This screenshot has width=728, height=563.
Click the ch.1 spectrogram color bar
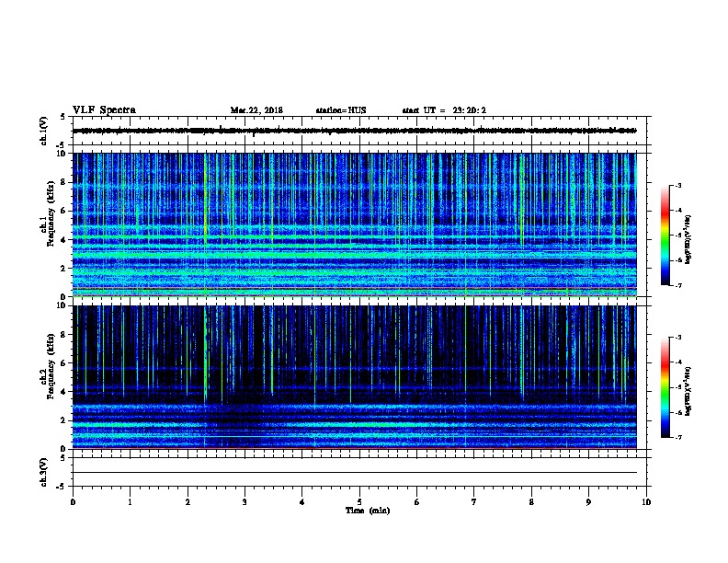pos(665,236)
